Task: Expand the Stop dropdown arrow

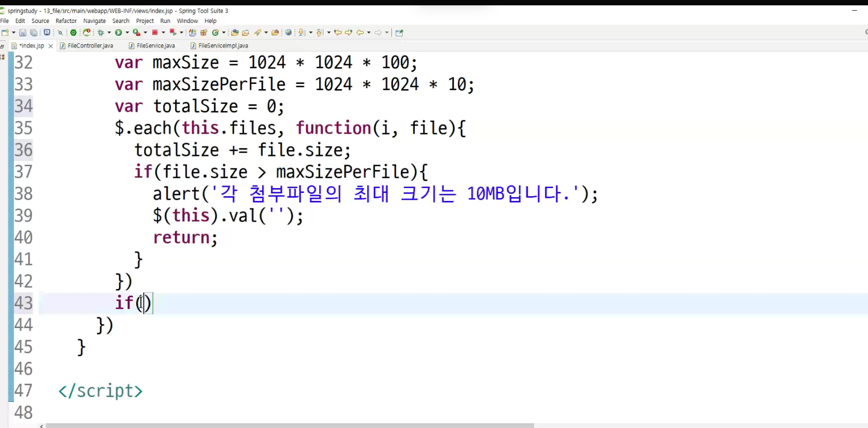Action: [x=163, y=33]
